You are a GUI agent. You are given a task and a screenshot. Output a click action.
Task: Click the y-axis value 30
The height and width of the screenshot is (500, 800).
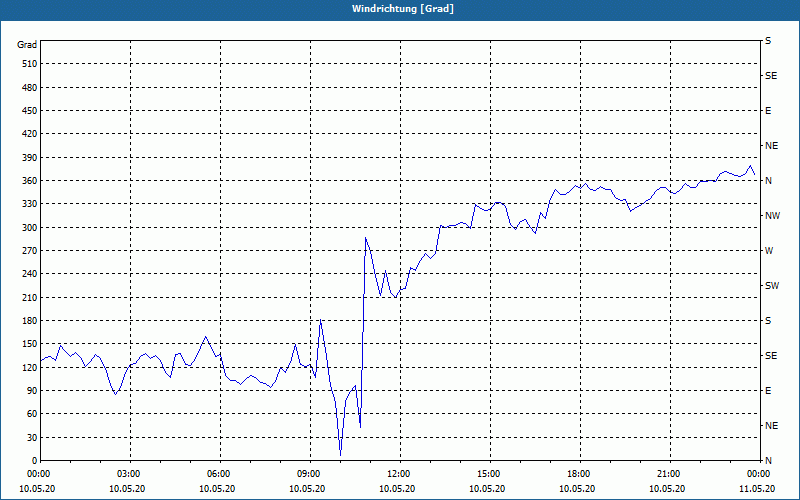[x=32, y=437]
